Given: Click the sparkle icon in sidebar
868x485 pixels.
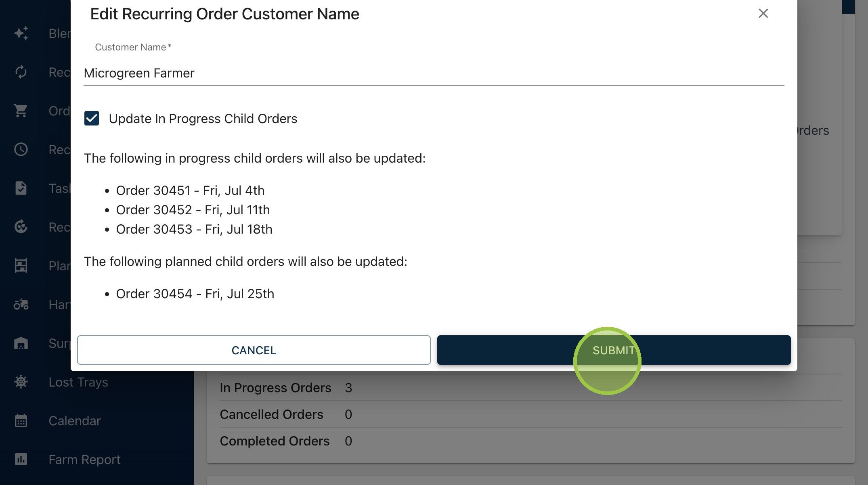Looking at the screenshot, I should pyautogui.click(x=21, y=33).
